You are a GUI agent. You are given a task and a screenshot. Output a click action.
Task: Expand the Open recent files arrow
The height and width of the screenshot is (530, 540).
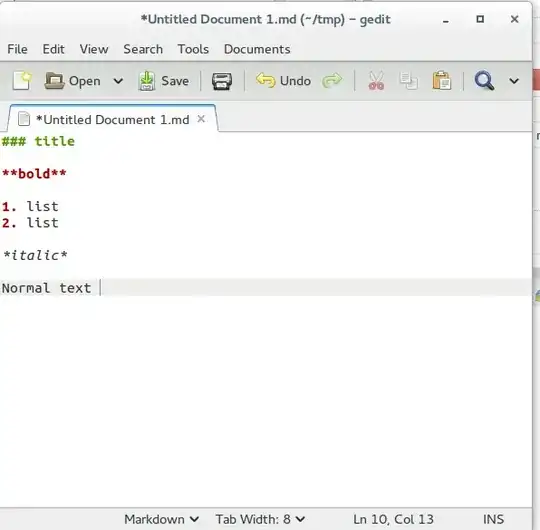click(118, 81)
